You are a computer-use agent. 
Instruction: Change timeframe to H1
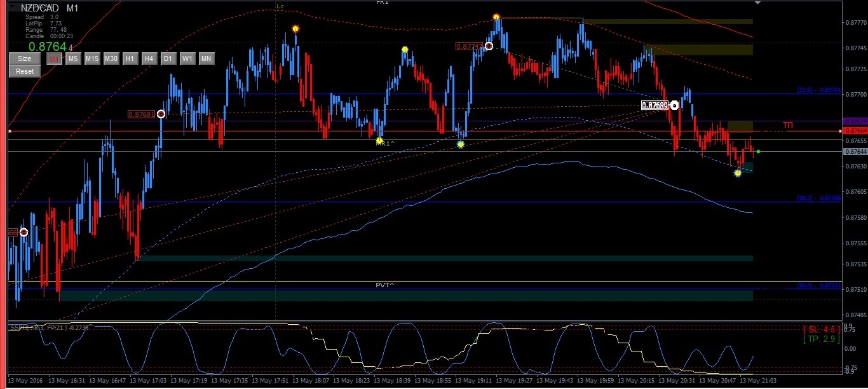click(130, 58)
